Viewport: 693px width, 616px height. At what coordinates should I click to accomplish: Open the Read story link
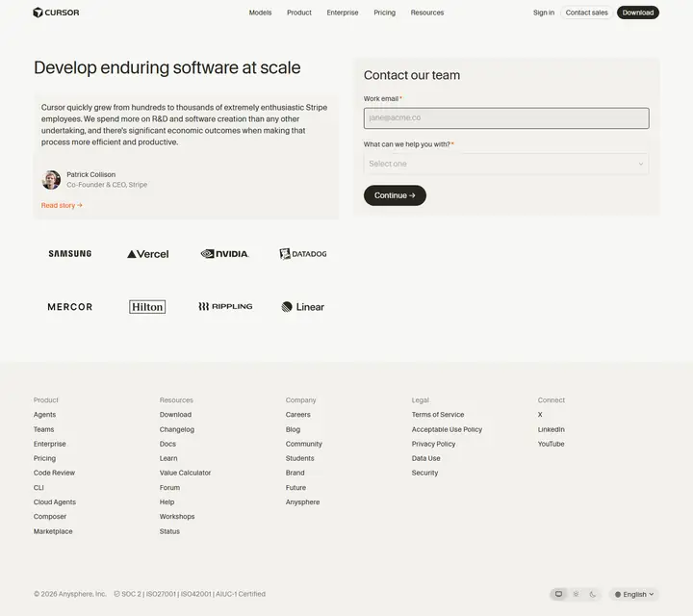pos(62,205)
